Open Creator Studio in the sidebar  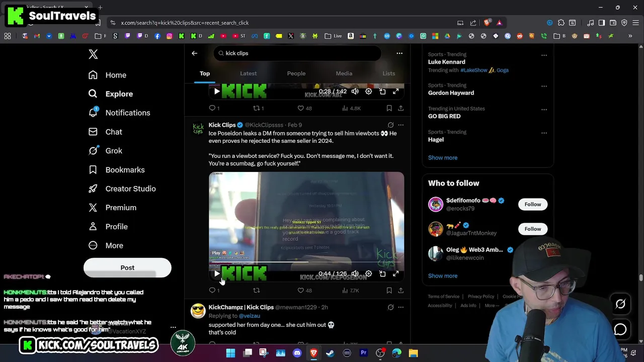click(x=122, y=189)
